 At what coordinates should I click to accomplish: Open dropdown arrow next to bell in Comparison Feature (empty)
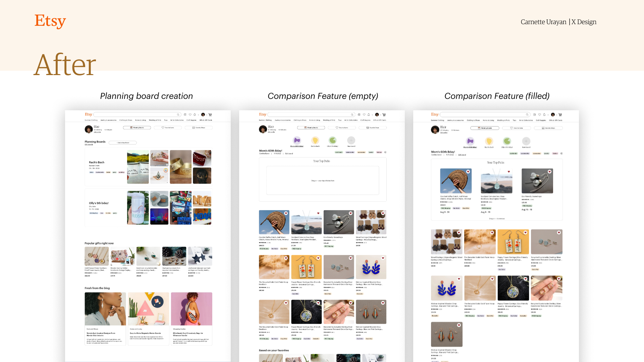tap(372, 115)
